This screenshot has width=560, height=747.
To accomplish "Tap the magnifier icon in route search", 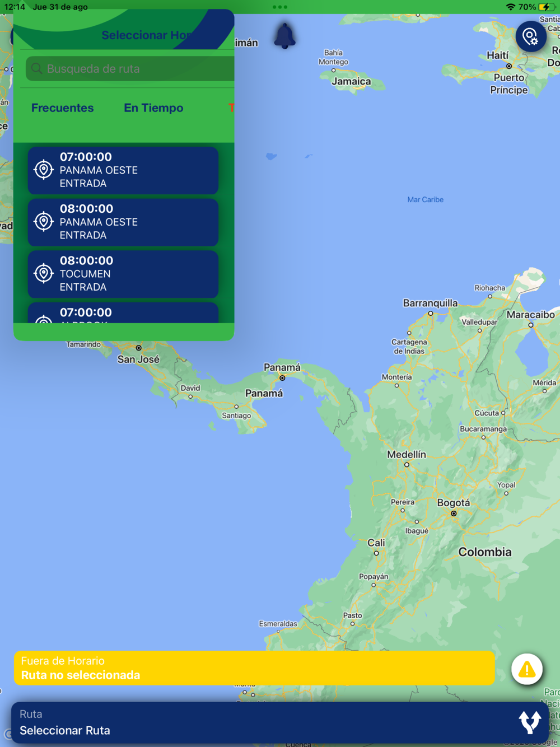I will [37, 68].
